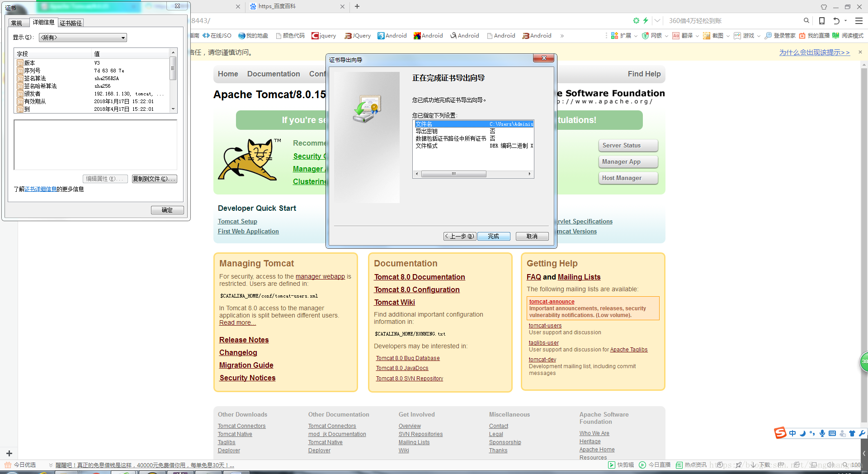Screen dimensions: 868x474
Task: Open the Sogou soft keyboard icon
Action: tap(832, 433)
